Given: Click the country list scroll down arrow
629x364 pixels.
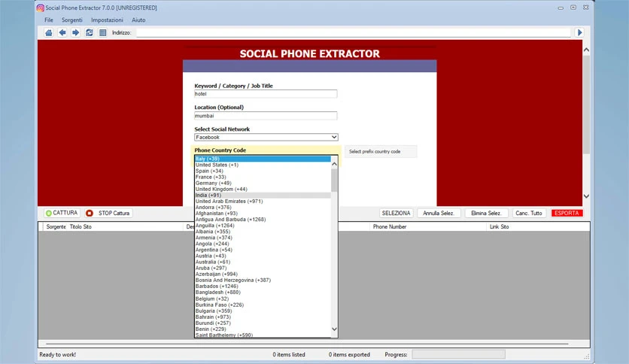Looking at the screenshot, I should pyautogui.click(x=334, y=329).
